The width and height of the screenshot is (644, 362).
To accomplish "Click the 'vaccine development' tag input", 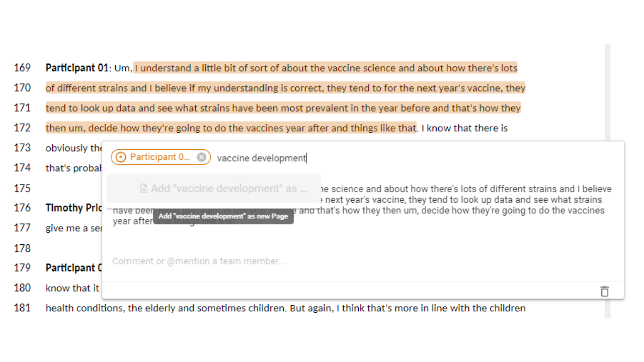I will [261, 158].
